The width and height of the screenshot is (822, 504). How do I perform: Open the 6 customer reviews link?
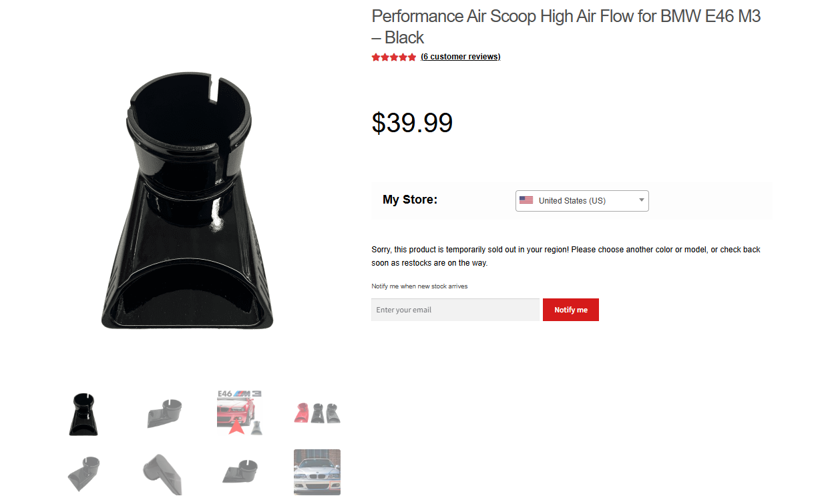tap(460, 57)
